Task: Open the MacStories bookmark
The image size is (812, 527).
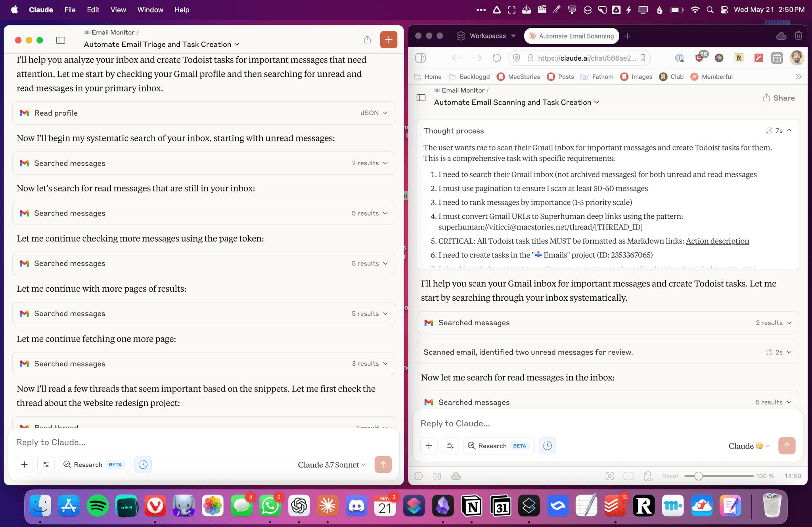Action: click(x=519, y=76)
